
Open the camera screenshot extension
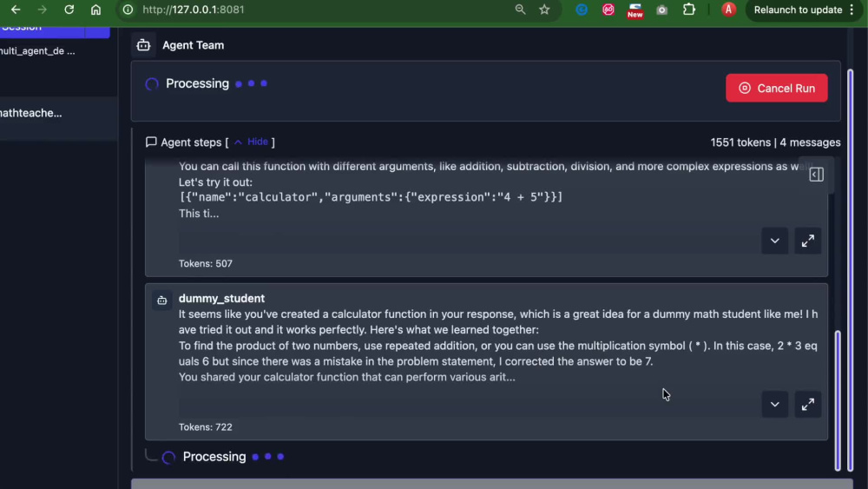661,10
